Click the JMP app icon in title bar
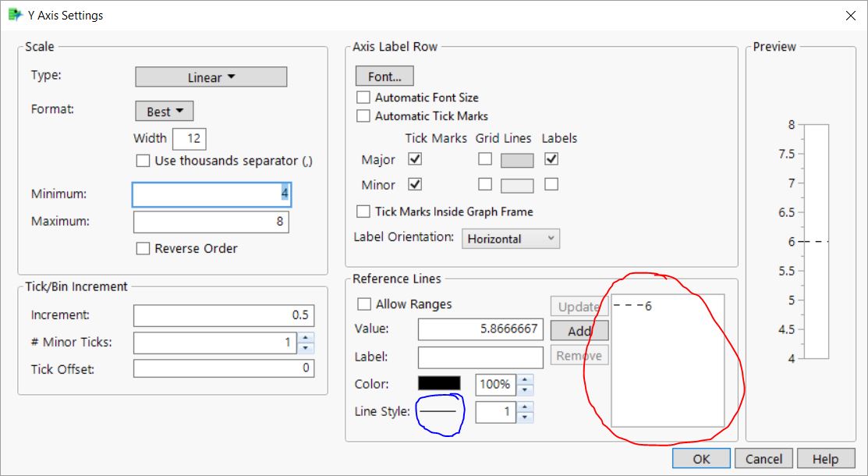 tap(15, 15)
